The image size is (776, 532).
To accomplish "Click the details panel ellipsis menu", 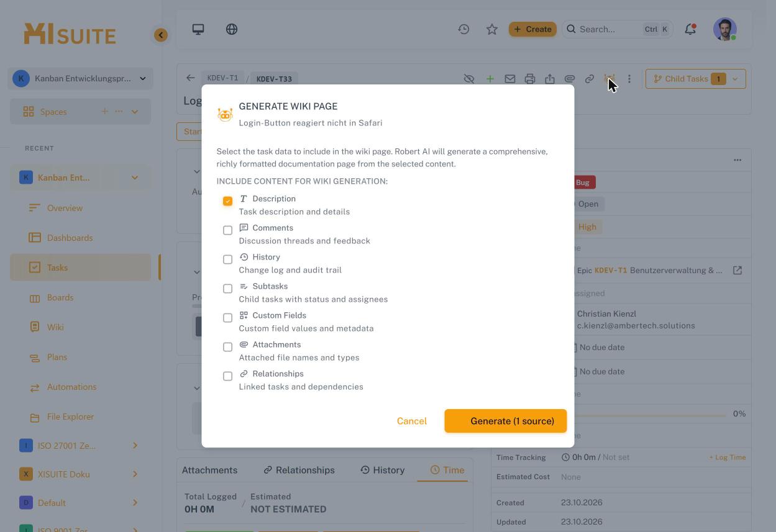I will pyautogui.click(x=737, y=160).
